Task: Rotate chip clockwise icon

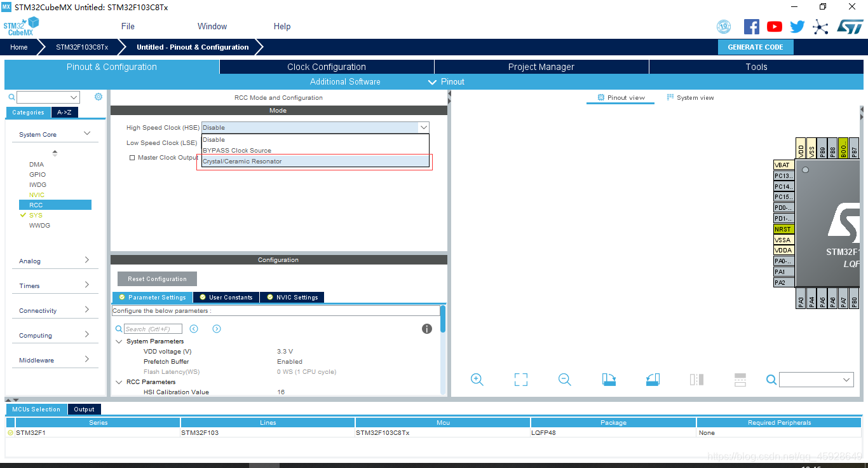Action: tap(609, 380)
